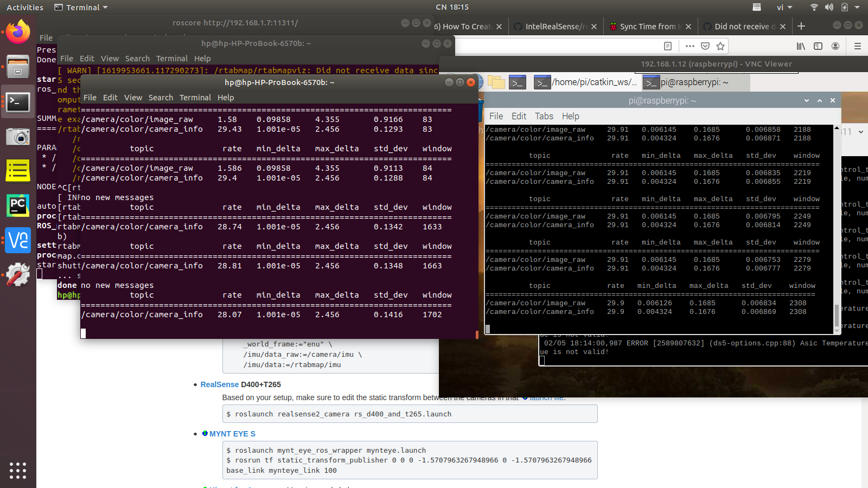
Task: Switch to 'Did not receive' tab
Action: pyautogui.click(x=745, y=26)
